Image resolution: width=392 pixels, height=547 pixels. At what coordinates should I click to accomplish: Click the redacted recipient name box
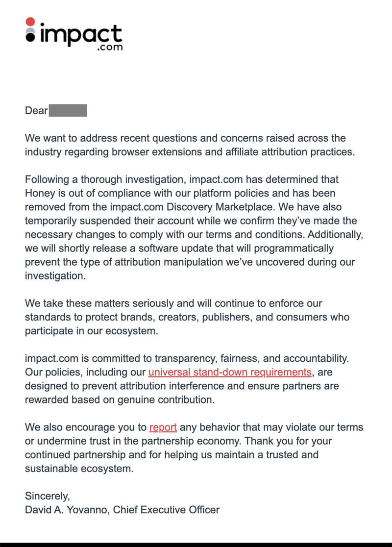click(x=68, y=111)
